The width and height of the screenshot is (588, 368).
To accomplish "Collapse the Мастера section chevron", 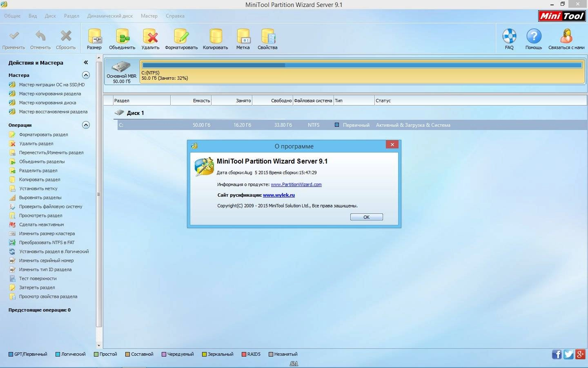I will point(86,75).
